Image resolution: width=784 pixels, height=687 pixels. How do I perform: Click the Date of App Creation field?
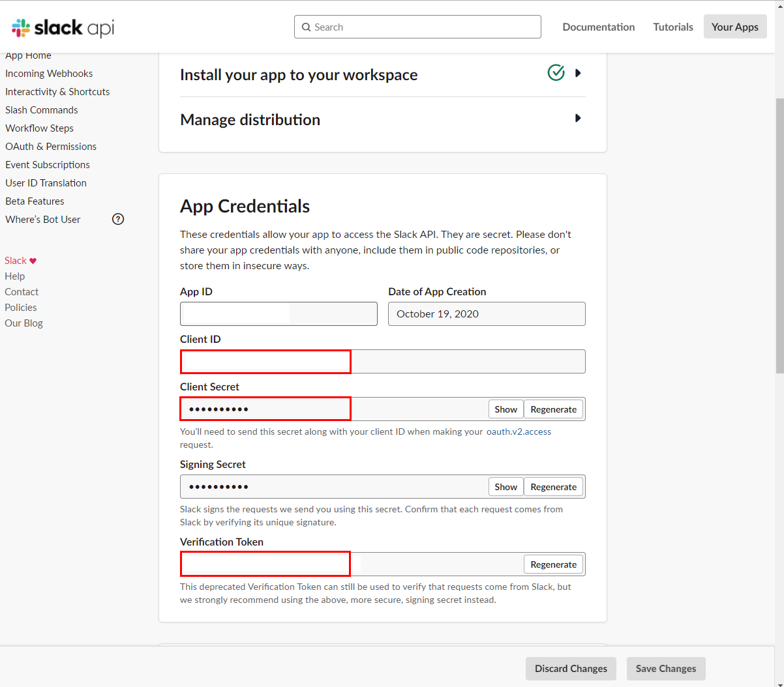(487, 314)
